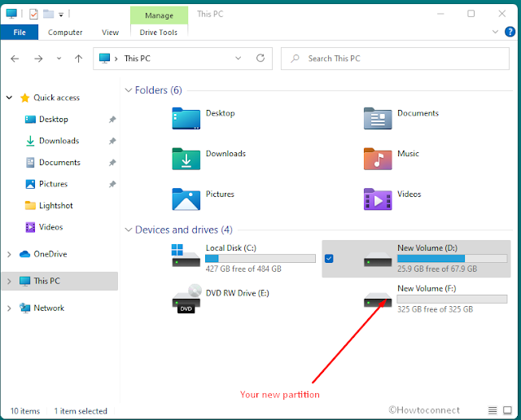
Task: Collapse the Quick access tree node
Action: click(x=9, y=98)
